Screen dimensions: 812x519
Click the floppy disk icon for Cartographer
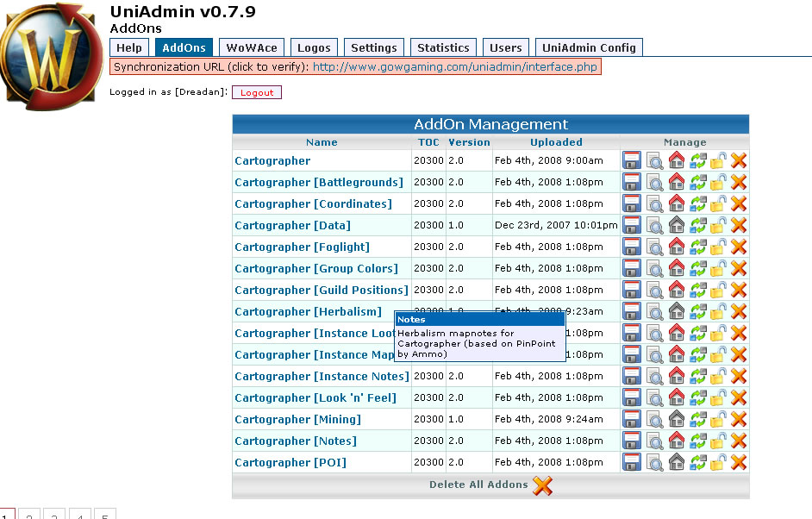point(631,160)
